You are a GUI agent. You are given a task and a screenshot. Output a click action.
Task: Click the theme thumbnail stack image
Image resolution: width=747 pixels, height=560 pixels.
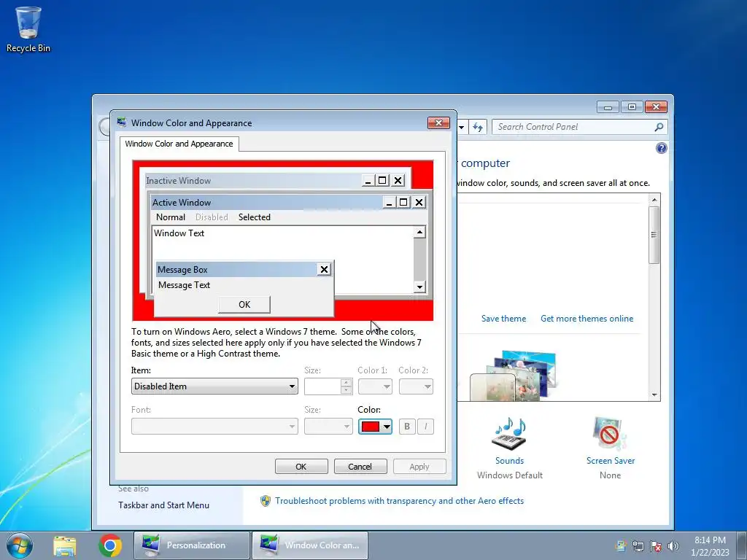coord(513,376)
